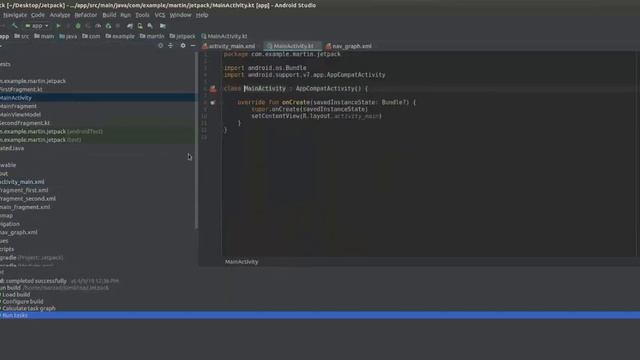Open the Build menu
Image resolution: width=640 pixels, height=360 pixels.
109,15
